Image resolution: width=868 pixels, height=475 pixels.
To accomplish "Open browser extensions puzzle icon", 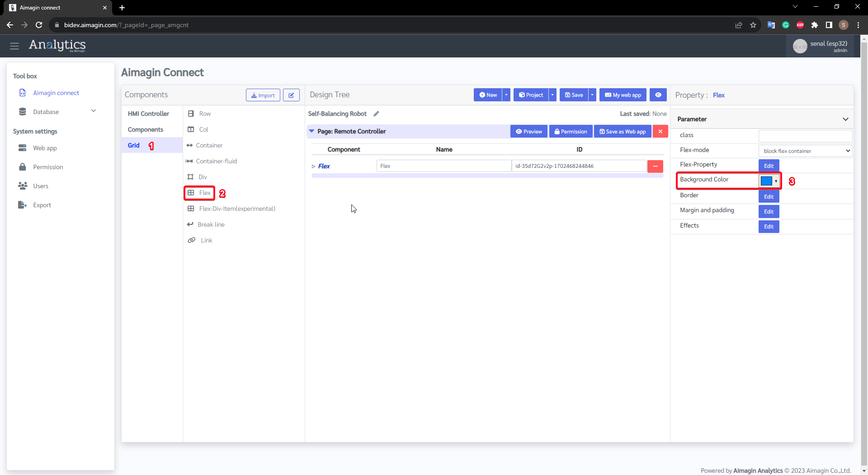I will tap(814, 25).
